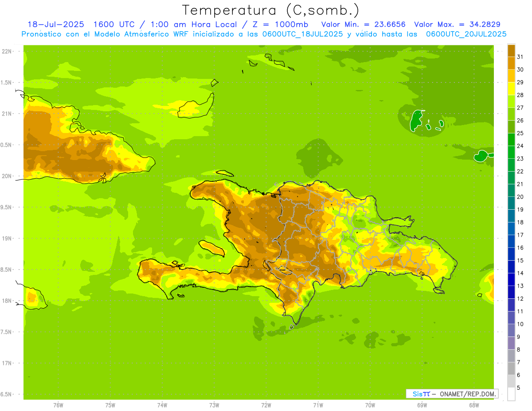Click the '76W' longitude axis label
Viewport: 532px width, 411px height.
58,405
